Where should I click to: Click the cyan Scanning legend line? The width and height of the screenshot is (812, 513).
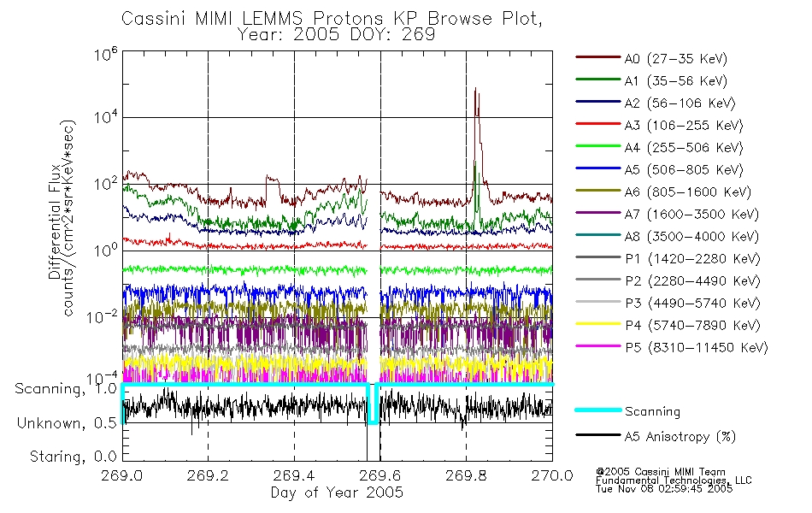click(x=598, y=410)
